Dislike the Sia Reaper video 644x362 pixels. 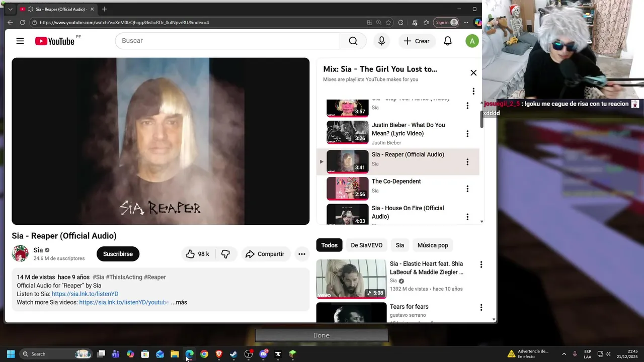point(225,254)
